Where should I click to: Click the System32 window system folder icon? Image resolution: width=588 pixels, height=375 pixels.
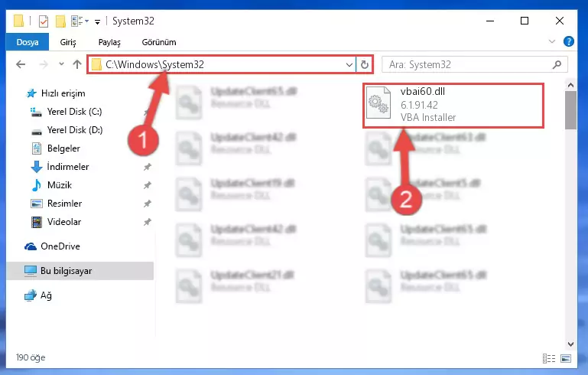(18, 21)
